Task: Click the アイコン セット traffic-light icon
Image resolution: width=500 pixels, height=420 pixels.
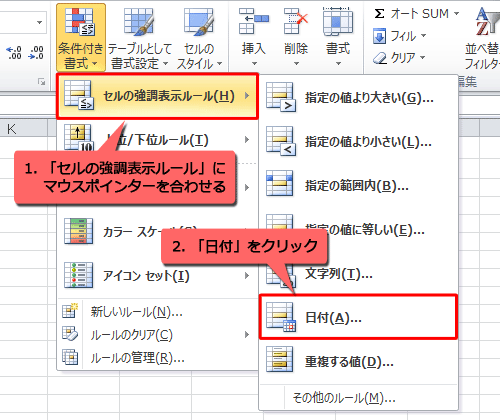Action: coord(79,275)
